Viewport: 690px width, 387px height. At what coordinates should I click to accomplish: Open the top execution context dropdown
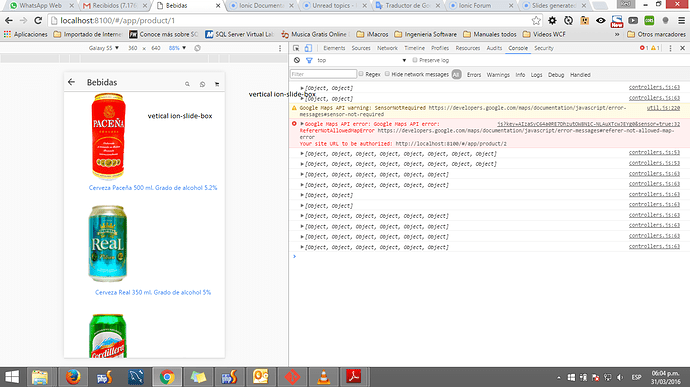click(x=361, y=60)
